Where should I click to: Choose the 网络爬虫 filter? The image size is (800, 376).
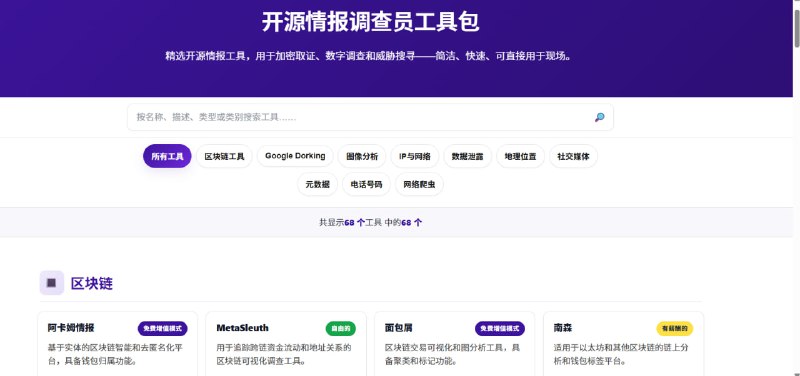click(419, 184)
